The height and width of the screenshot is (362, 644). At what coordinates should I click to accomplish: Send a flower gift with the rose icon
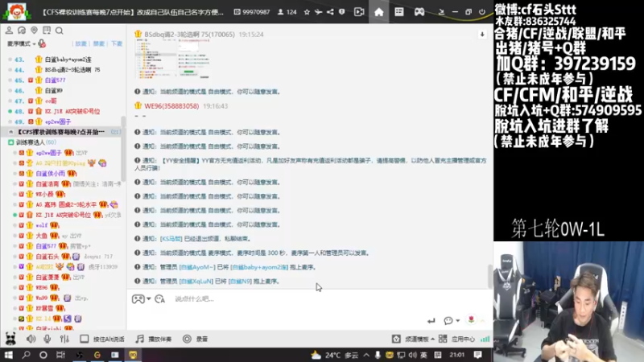coord(471,319)
